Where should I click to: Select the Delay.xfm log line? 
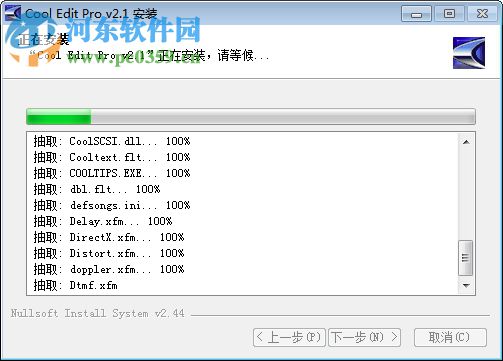point(103,221)
